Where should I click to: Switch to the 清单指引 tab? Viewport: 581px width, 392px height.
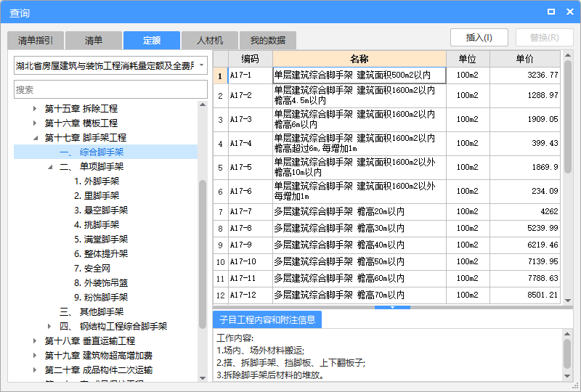click(36, 41)
